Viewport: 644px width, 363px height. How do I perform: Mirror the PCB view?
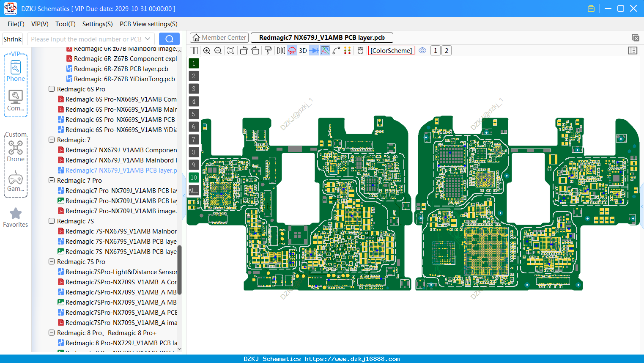(x=281, y=50)
